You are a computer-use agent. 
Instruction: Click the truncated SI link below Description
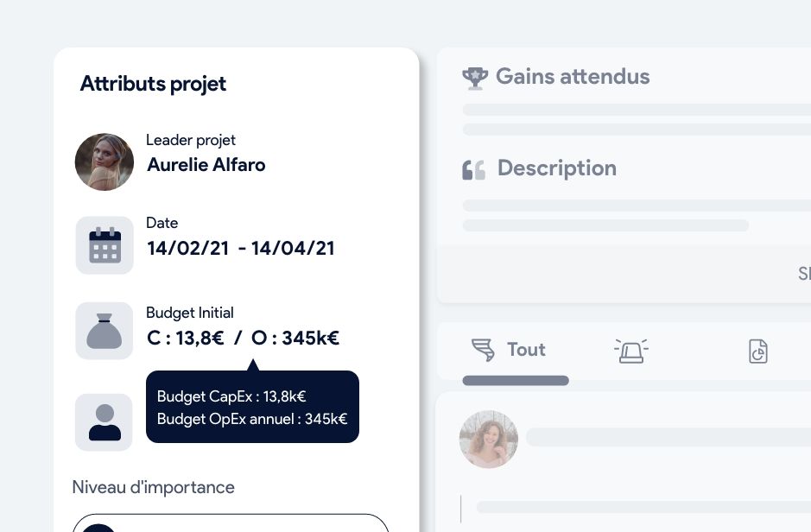point(805,274)
